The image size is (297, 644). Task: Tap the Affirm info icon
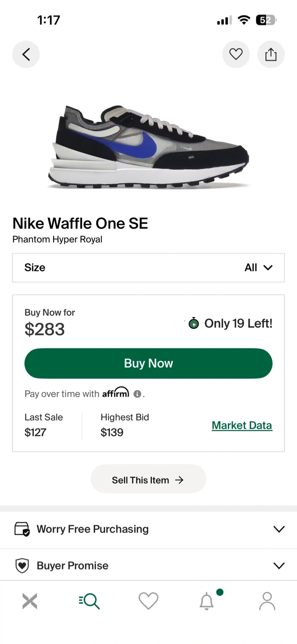[x=138, y=394]
